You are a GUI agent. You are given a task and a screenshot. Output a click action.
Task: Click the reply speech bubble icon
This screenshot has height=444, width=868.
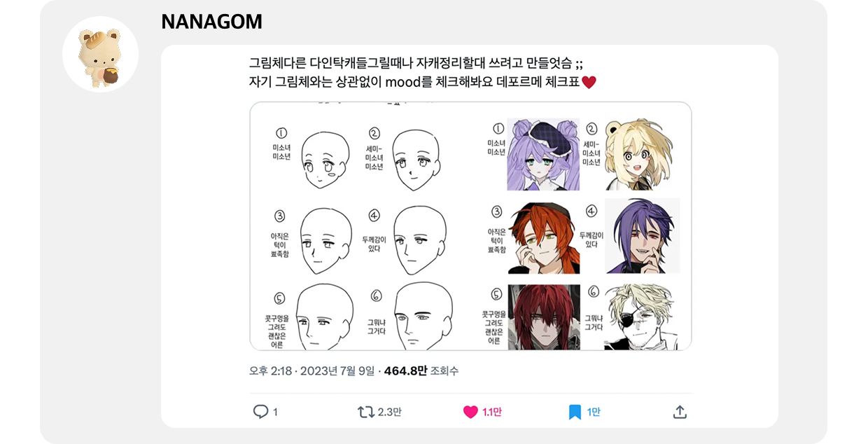260,412
